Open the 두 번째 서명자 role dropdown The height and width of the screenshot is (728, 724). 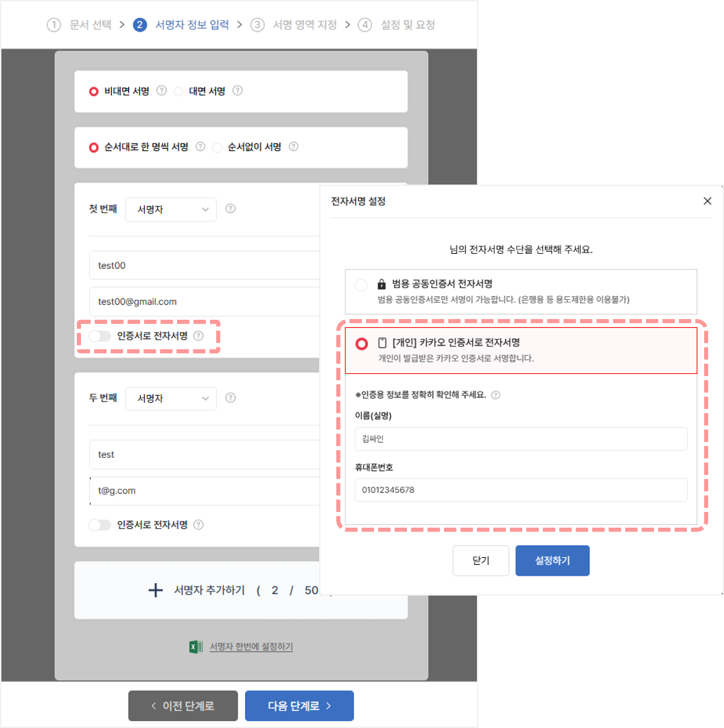coord(171,399)
